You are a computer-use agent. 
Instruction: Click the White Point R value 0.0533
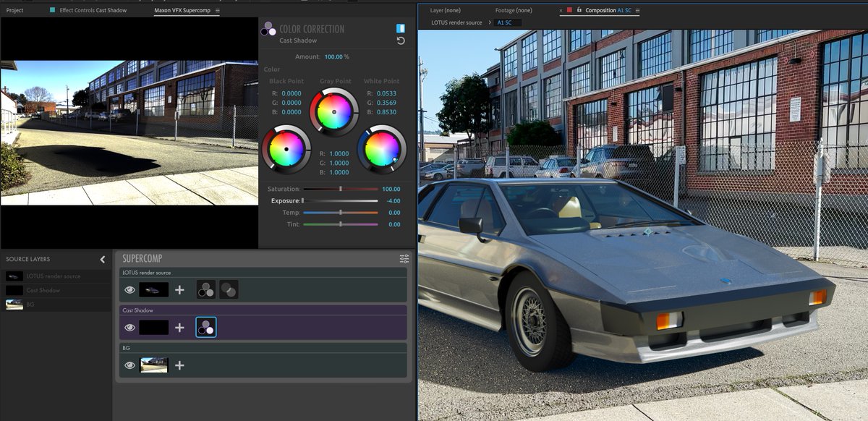tap(386, 93)
